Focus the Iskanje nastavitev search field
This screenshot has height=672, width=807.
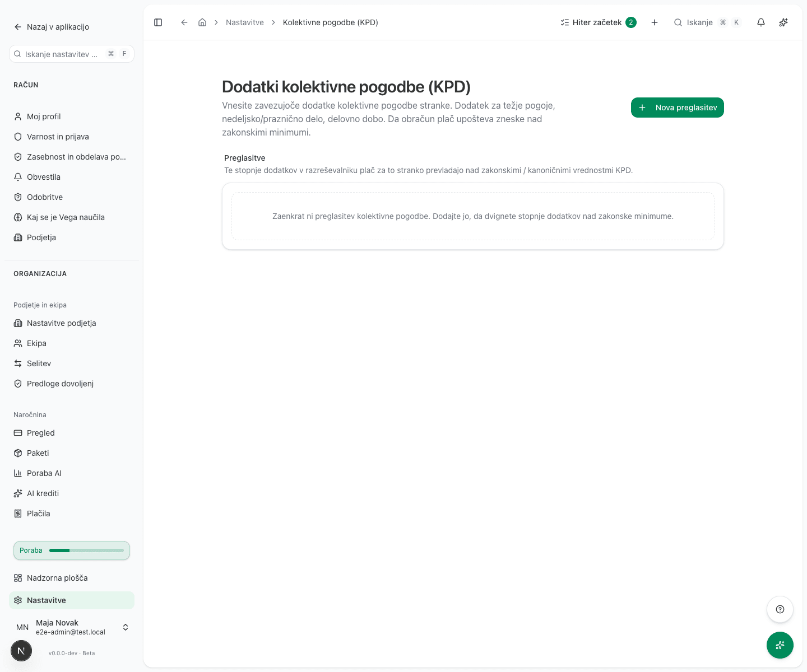tap(72, 54)
